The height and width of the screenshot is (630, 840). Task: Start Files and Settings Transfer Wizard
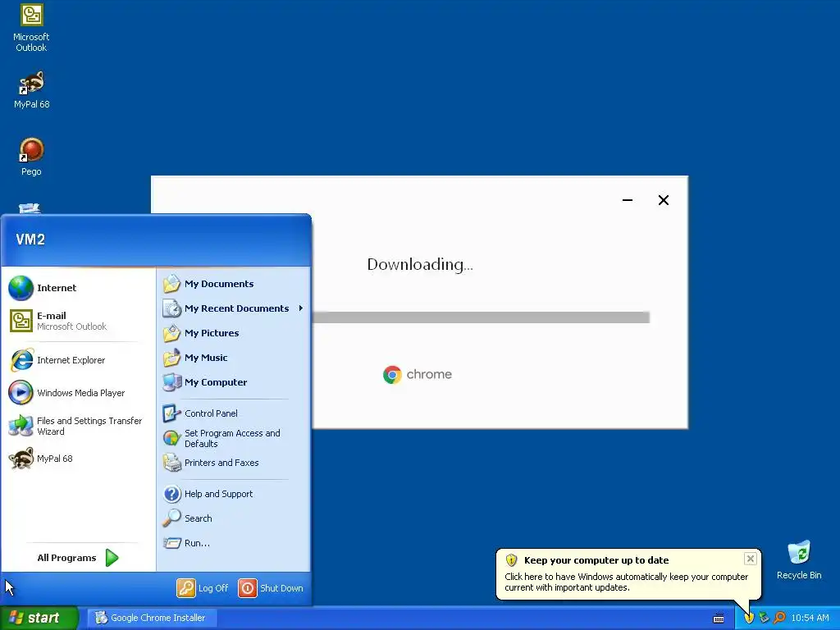(x=78, y=426)
